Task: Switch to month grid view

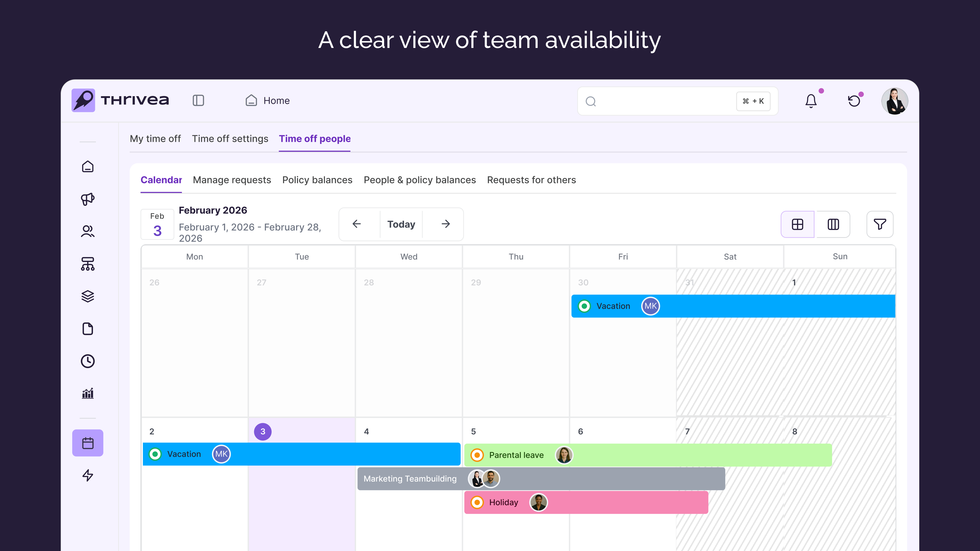Action: (x=797, y=224)
